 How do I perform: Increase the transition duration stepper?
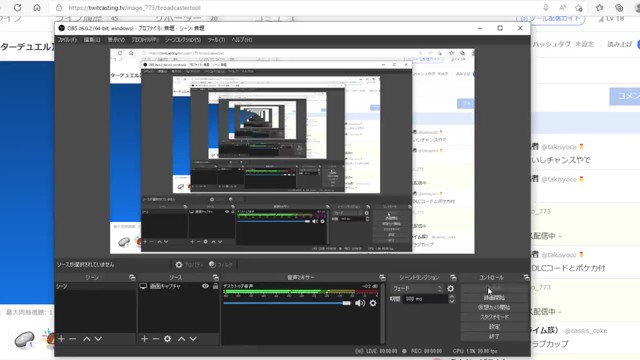coord(451,296)
